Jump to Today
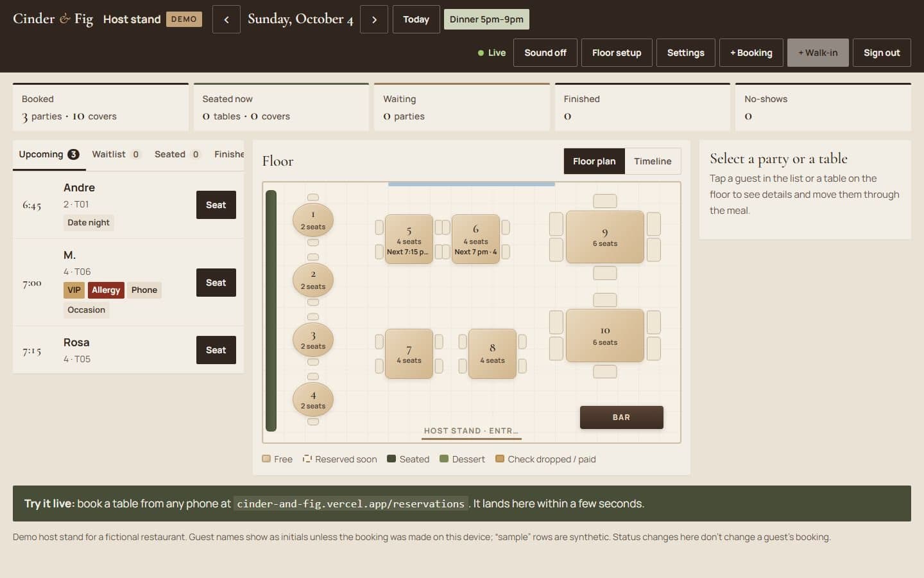The width and height of the screenshot is (924, 578). pyautogui.click(x=416, y=19)
